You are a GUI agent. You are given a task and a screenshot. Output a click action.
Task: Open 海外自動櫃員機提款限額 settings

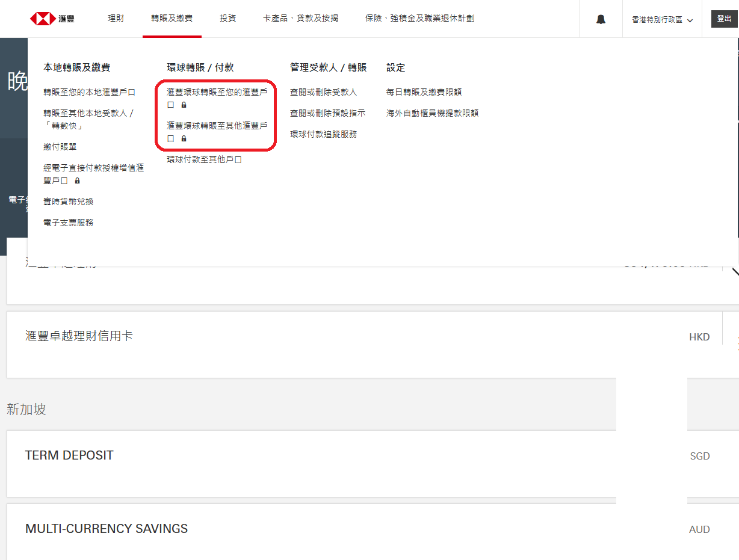pyautogui.click(x=433, y=113)
